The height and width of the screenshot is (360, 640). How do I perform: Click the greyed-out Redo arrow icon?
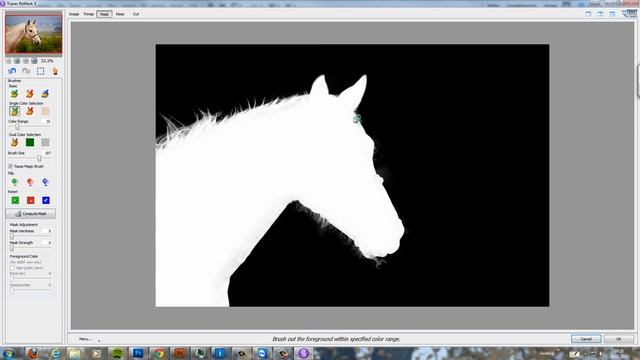pos(26,71)
